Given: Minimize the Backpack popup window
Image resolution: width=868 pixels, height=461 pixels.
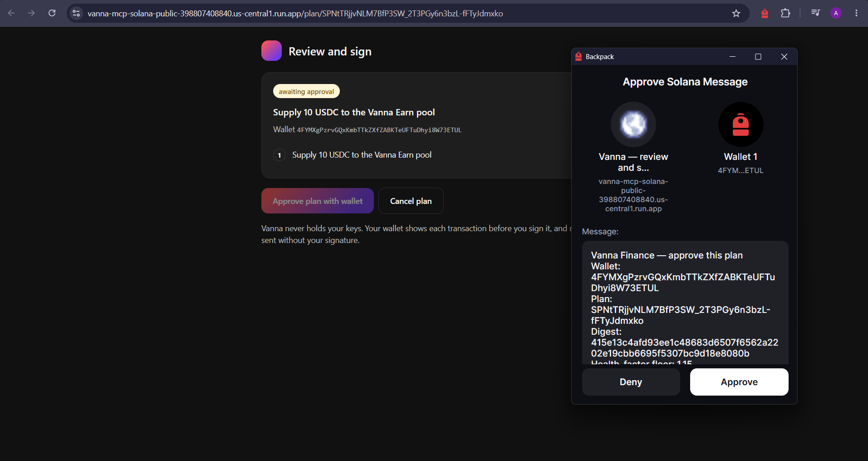Looking at the screenshot, I should point(732,57).
